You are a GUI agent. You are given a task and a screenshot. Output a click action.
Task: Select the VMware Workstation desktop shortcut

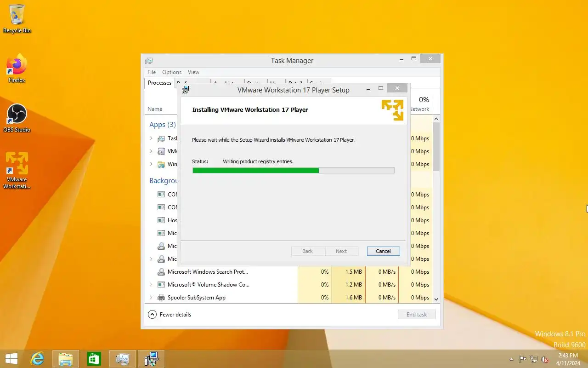coord(17,170)
